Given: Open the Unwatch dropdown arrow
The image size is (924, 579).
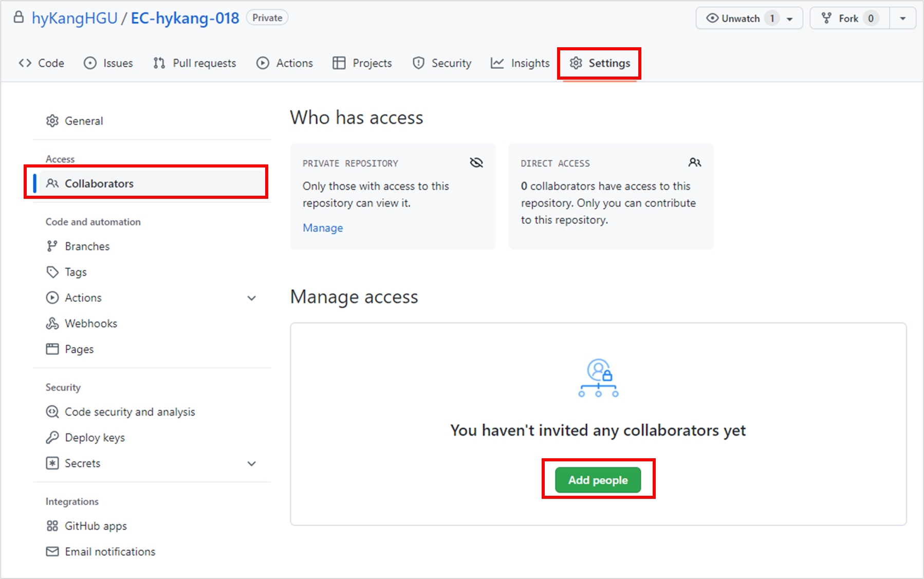Looking at the screenshot, I should [790, 19].
